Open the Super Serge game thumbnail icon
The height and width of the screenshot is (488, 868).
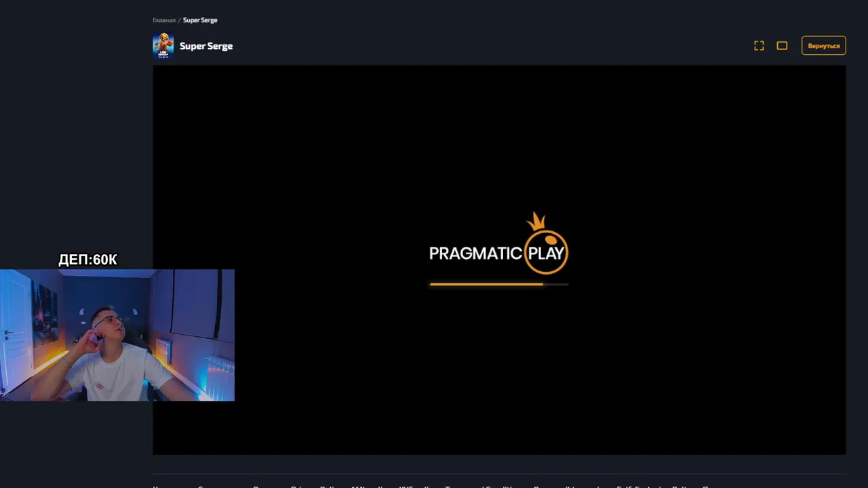[x=163, y=45]
